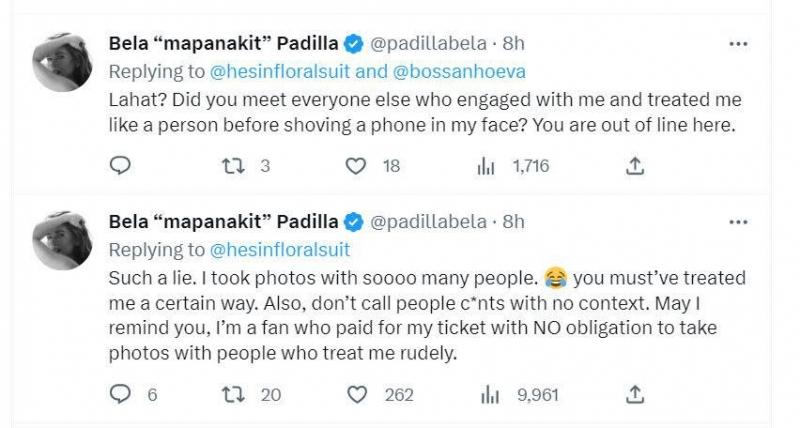
Task: Open the more options menu on the first tweet
Action: point(738,45)
